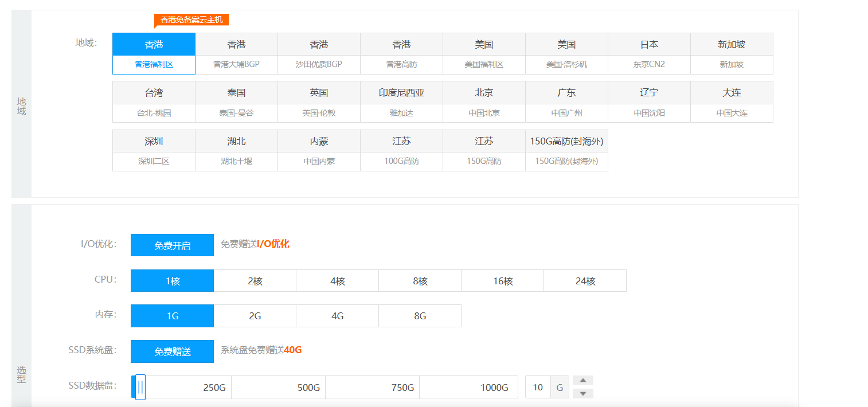
Task: Click the SSD数据盘 label
Action: (x=92, y=385)
